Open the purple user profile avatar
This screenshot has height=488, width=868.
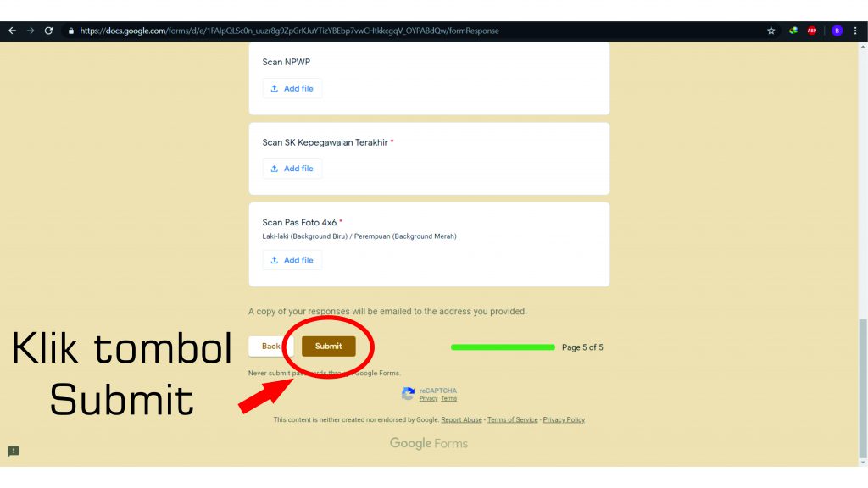[837, 30]
